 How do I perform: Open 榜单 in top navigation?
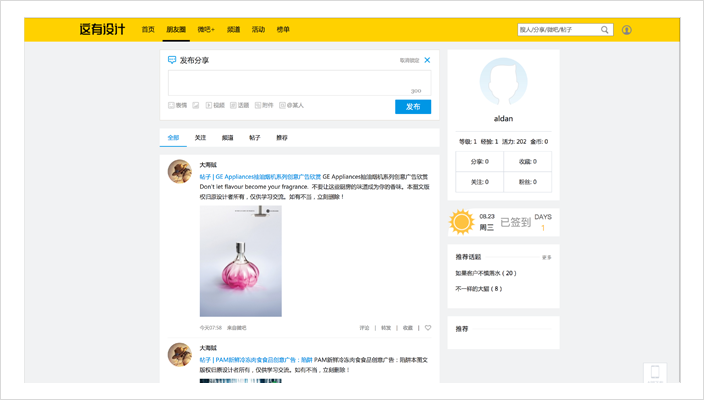[x=283, y=30]
